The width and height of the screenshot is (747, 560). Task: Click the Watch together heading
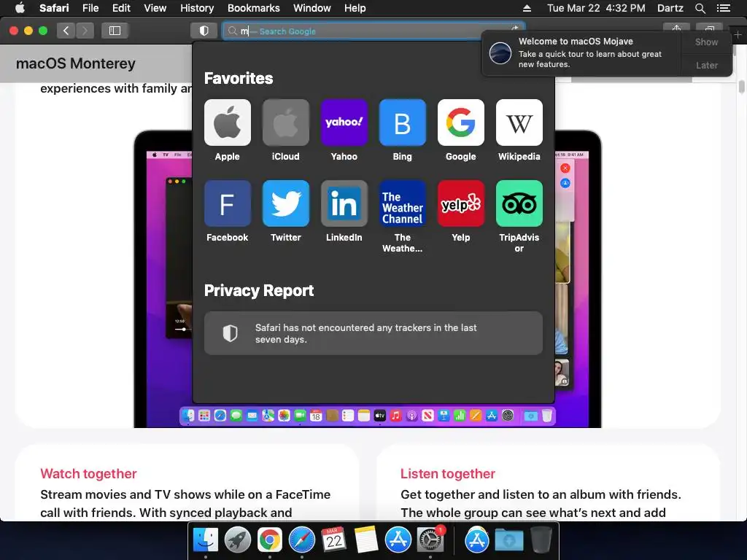point(88,473)
